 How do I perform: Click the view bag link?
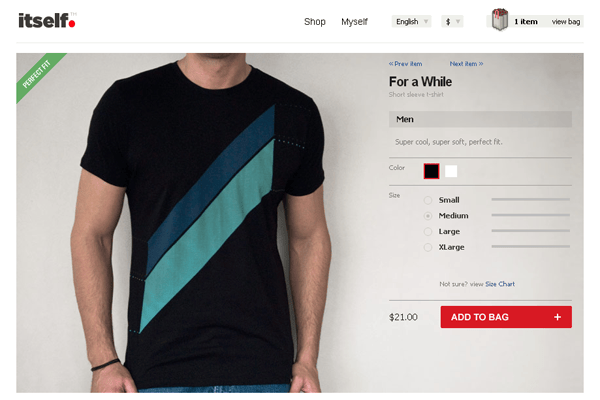pos(566,22)
